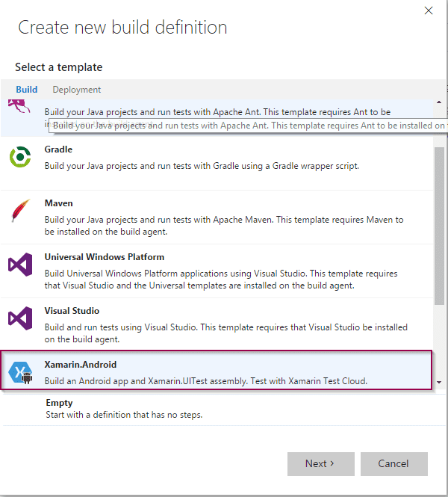Click the Universal Windows Platform Visual Studio icon
This screenshot has height=497, width=448.
[20, 265]
